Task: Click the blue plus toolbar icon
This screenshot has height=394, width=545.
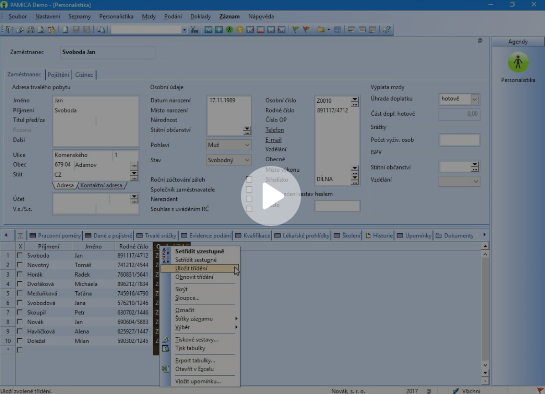Action: [x=219, y=30]
